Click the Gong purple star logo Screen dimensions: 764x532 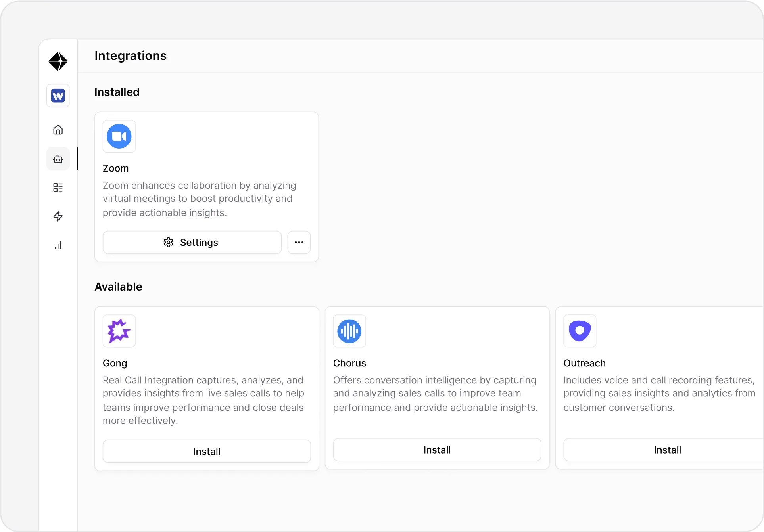tap(119, 331)
